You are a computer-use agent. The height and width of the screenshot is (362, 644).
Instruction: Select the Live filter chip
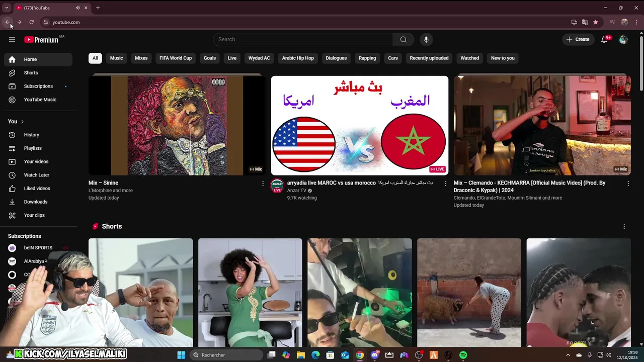coord(232,58)
